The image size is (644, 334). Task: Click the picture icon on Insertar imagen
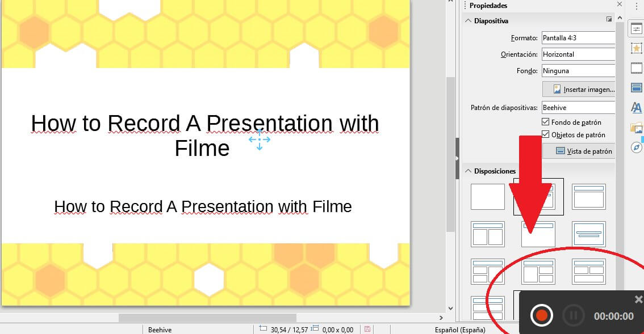click(557, 90)
